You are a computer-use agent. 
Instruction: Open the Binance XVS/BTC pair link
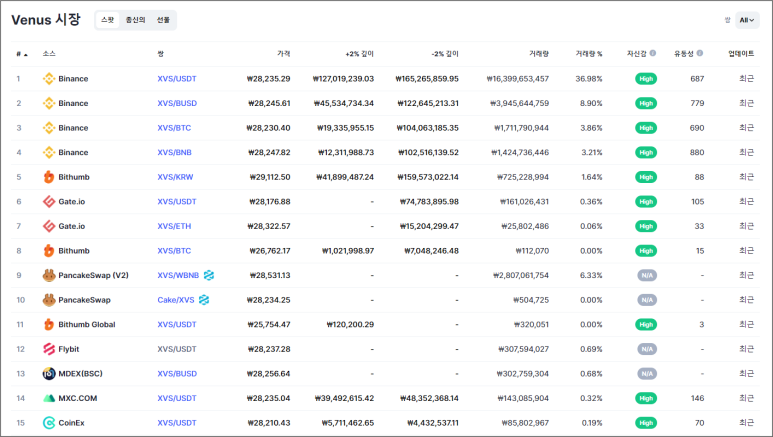pos(174,128)
